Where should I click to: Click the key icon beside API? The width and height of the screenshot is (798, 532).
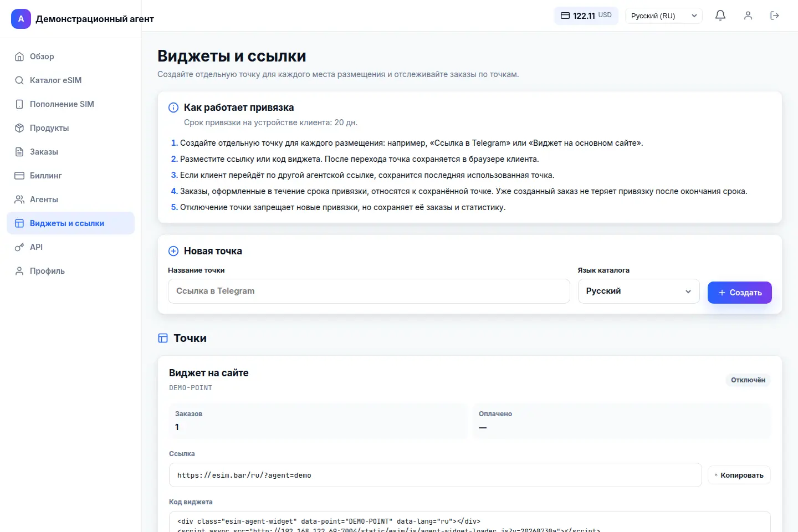pyautogui.click(x=19, y=247)
